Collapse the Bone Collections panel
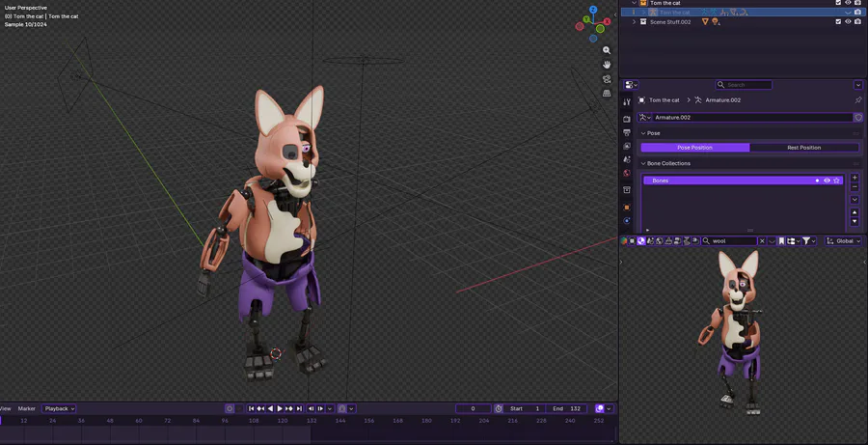 pyautogui.click(x=643, y=163)
